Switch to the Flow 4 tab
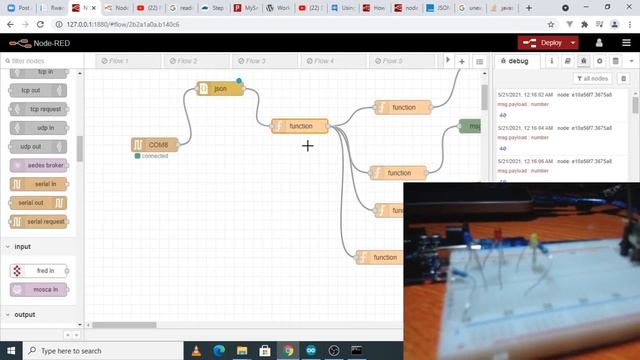Screen dimensions: 640x360 pos(334,61)
